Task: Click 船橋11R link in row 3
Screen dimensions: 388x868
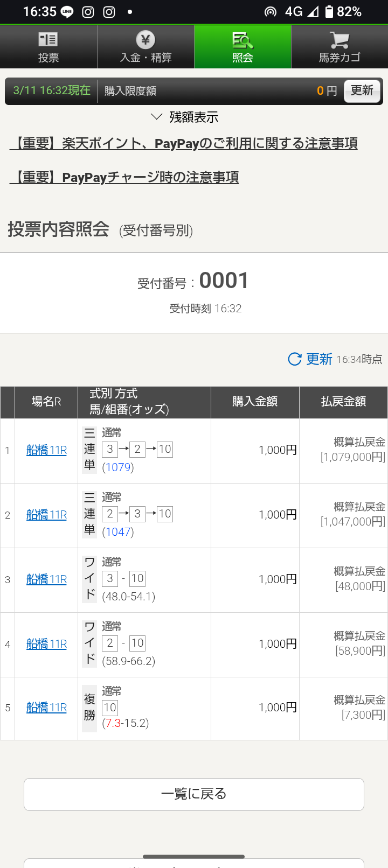Action: point(47,579)
